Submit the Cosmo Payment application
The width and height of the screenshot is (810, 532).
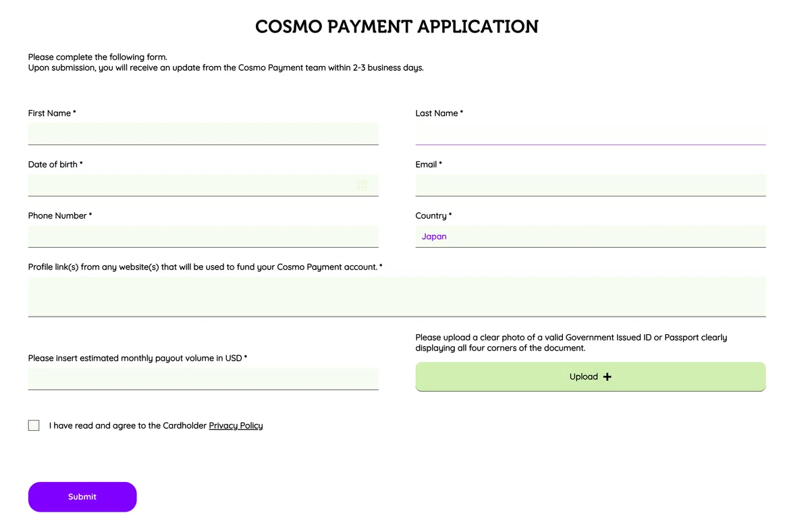[82, 497]
